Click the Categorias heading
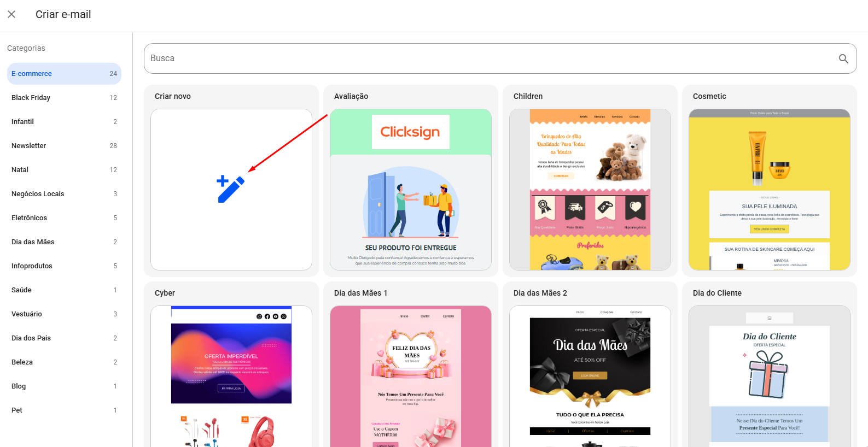This screenshot has width=868, height=447. coord(26,48)
